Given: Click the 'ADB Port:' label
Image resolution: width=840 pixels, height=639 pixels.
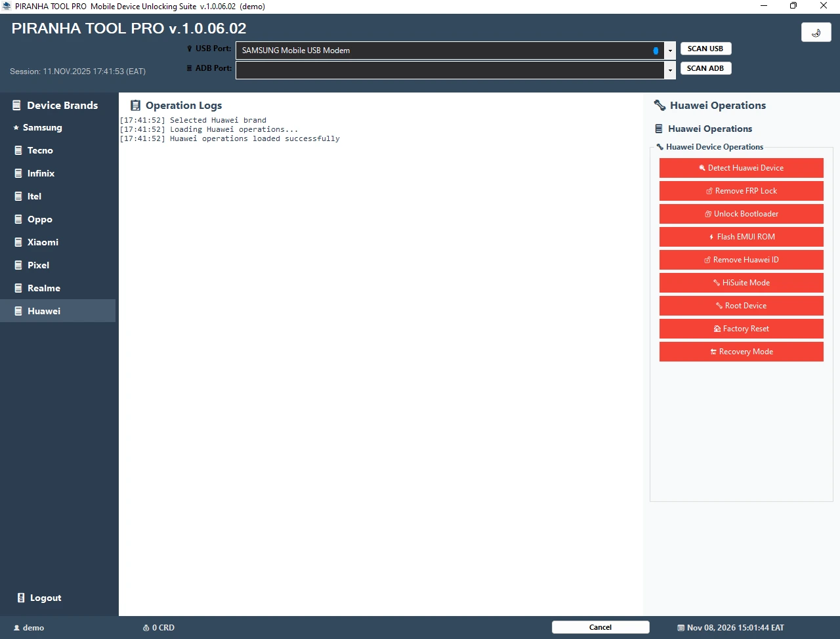Looking at the screenshot, I should (209, 68).
